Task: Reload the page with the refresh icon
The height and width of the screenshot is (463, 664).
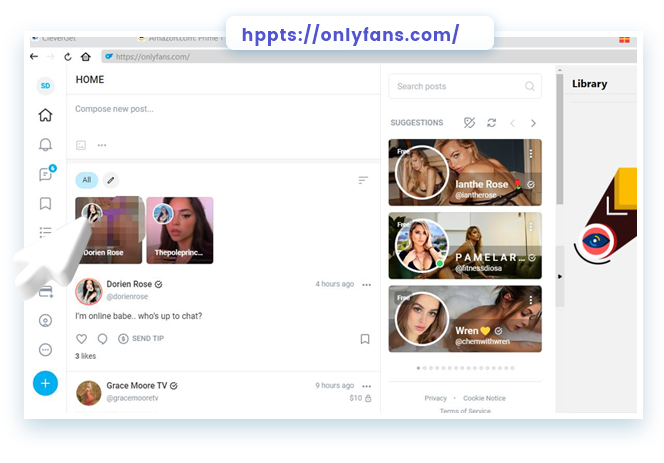Action: (67, 56)
